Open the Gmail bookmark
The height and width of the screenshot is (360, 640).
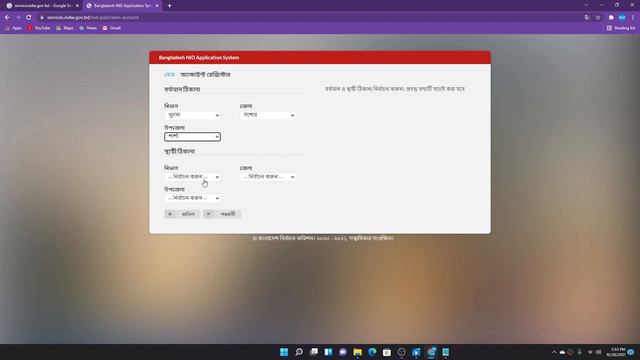pos(112,28)
